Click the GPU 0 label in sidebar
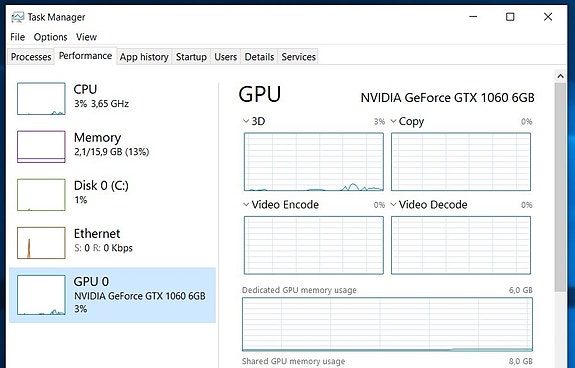 coord(91,281)
